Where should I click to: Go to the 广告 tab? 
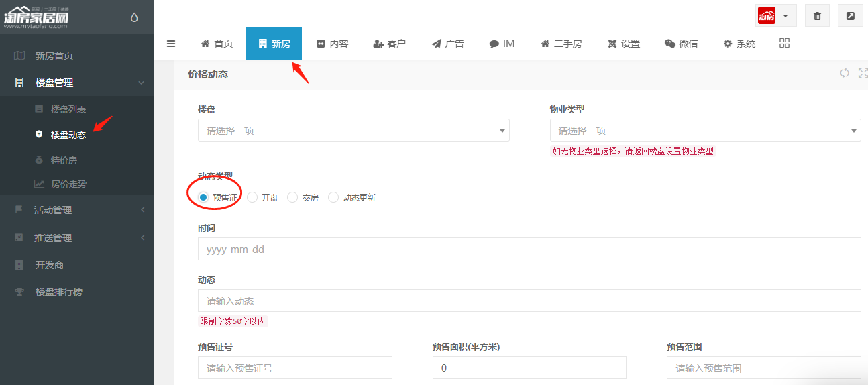pos(448,44)
